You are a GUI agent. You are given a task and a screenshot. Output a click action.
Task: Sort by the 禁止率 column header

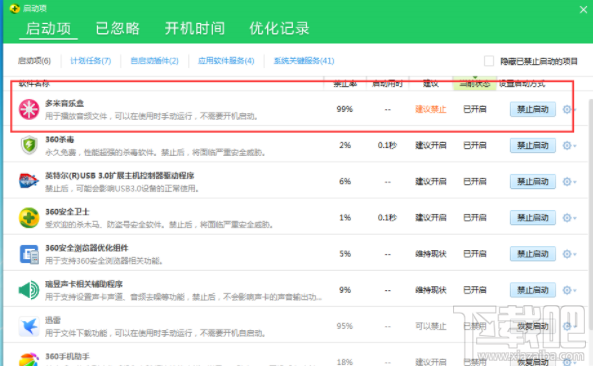click(x=345, y=84)
